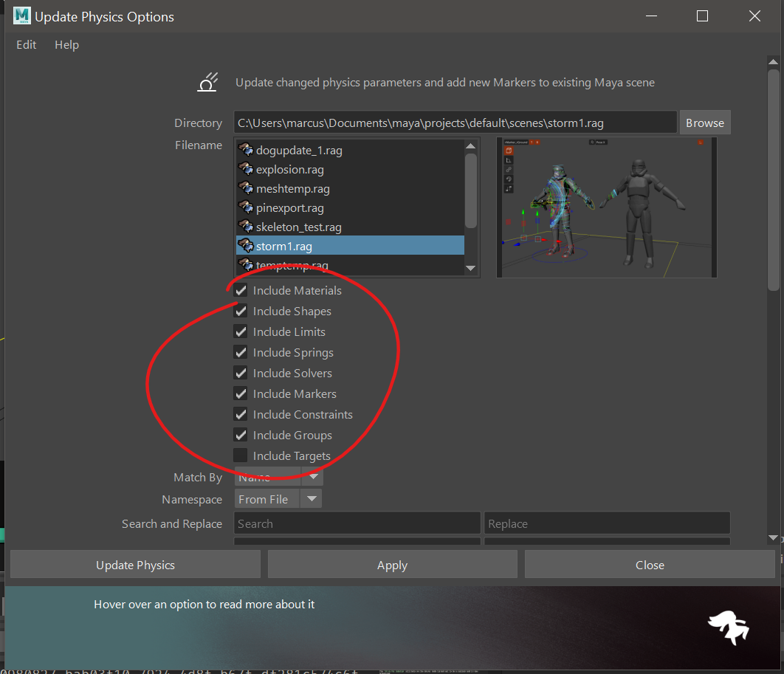The image size is (784, 674).
Task: Click the storm1.rag file icon
Action: pyautogui.click(x=246, y=246)
